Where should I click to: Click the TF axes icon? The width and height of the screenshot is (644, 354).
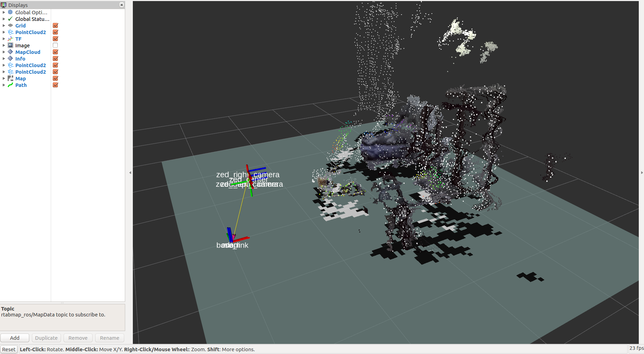10,39
